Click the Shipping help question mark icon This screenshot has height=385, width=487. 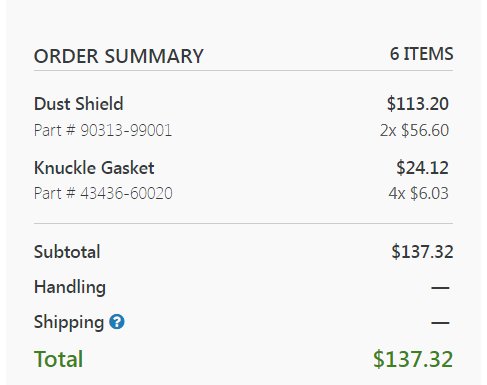click(x=117, y=322)
